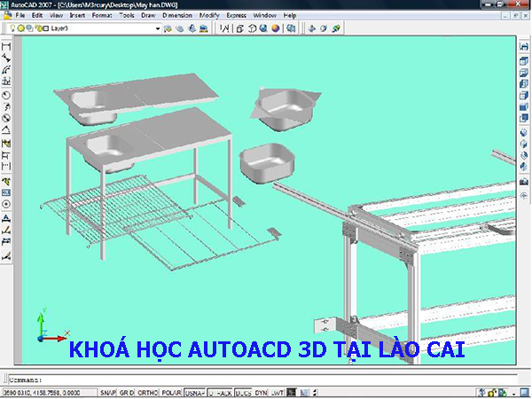Toggle POLAR tracking in the status bar
532x399 pixels.
click(171, 393)
